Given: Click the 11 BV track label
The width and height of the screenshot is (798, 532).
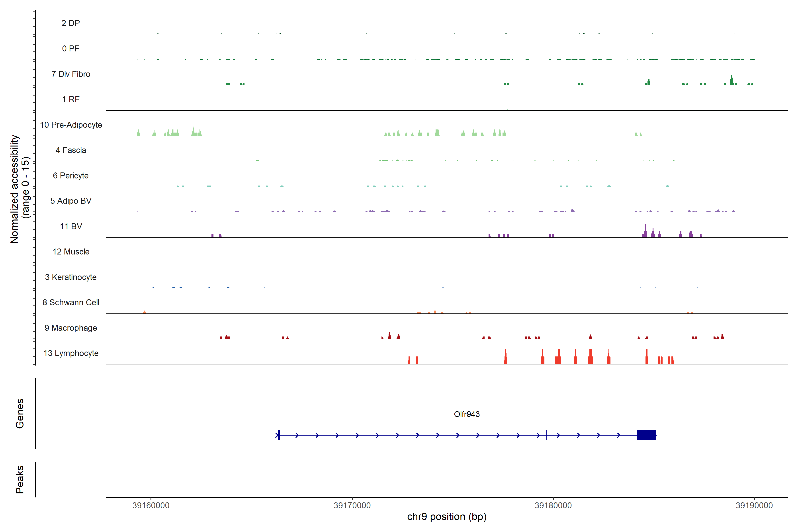Looking at the screenshot, I should [71, 226].
